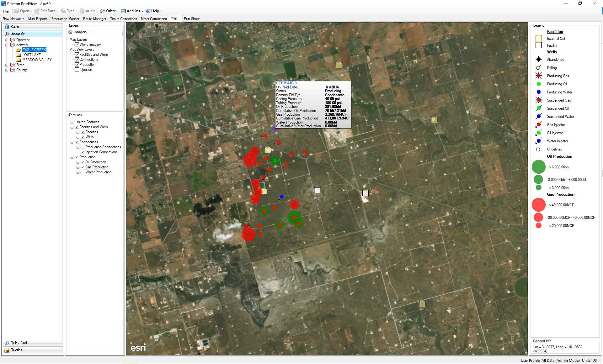Click the External Out yellow legend swatch
The height and width of the screenshot is (364, 603).
539,39
